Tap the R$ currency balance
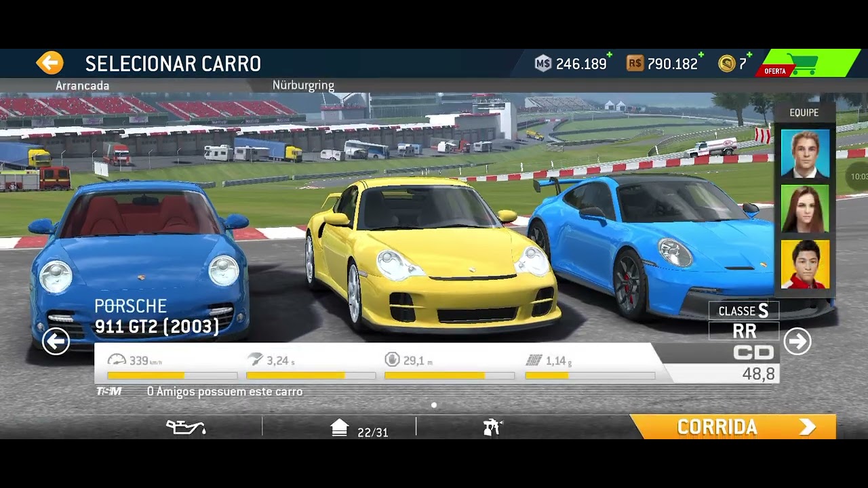Viewport: 868px width, 488px height. [664, 64]
